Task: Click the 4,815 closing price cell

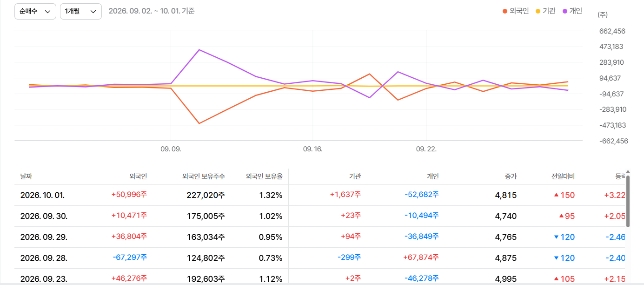Action: click(506, 195)
